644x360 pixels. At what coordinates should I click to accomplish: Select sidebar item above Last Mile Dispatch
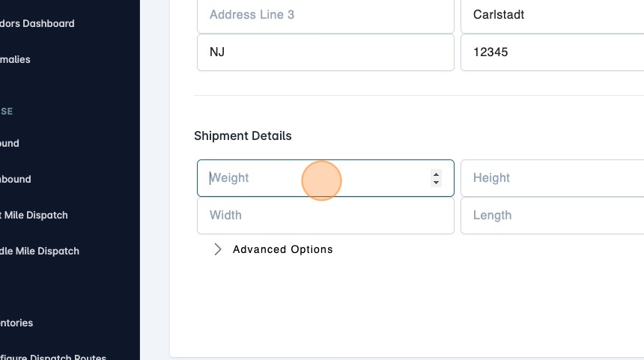[x=16, y=179]
